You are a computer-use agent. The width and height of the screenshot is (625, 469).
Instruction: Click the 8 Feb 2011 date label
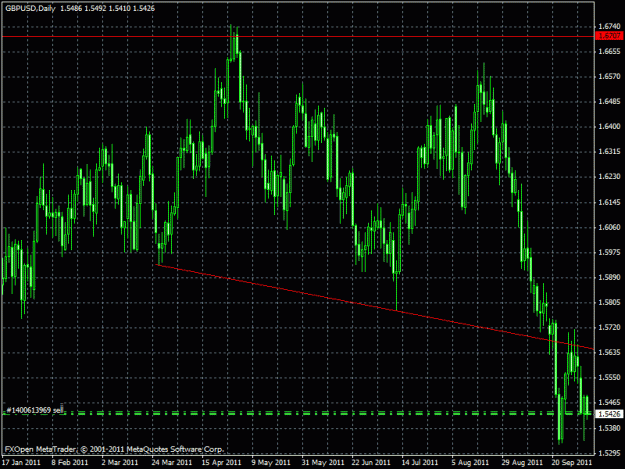pos(70,462)
